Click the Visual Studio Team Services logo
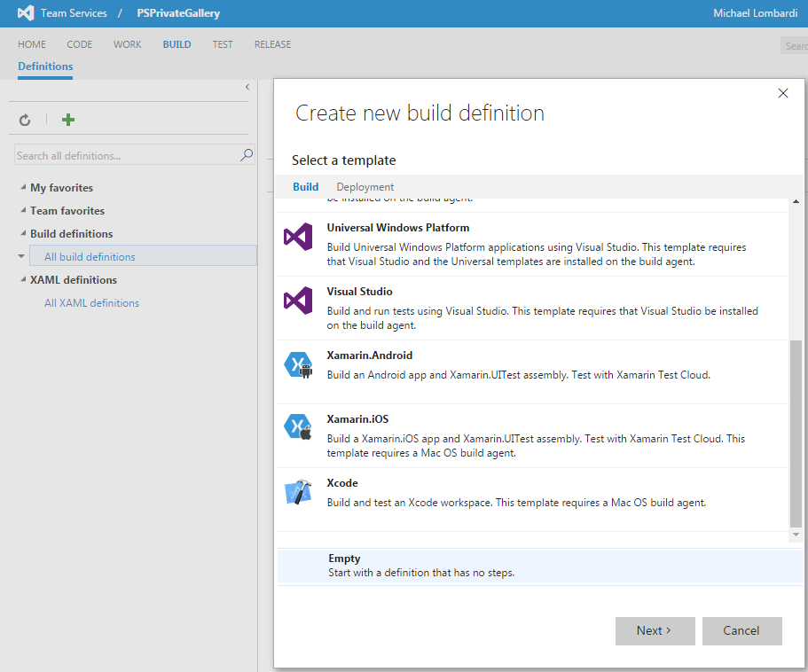This screenshot has width=808, height=672. click(x=25, y=13)
